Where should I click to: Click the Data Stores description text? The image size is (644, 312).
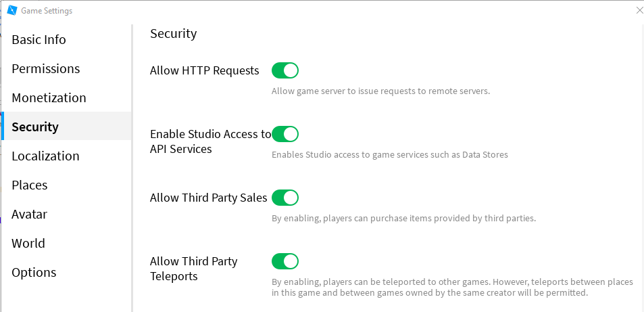pyautogui.click(x=389, y=154)
